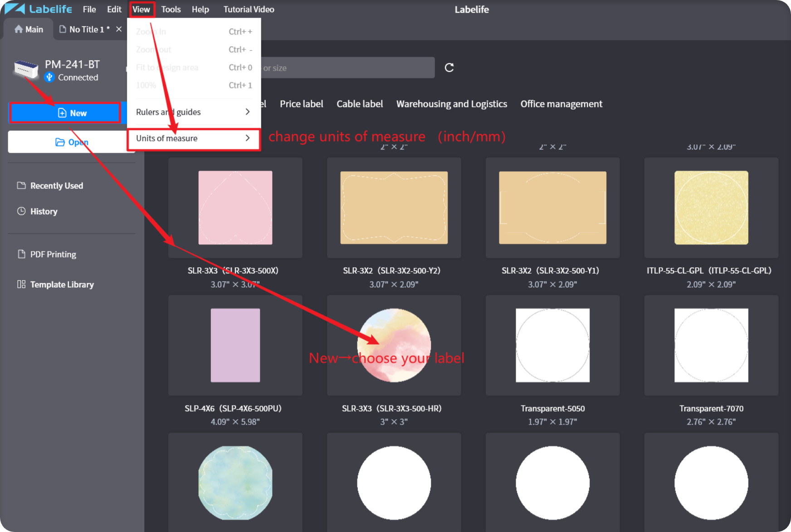Click the Recently Used folder icon
Image resolution: width=791 pixels, height=532 pixels.
21,185
